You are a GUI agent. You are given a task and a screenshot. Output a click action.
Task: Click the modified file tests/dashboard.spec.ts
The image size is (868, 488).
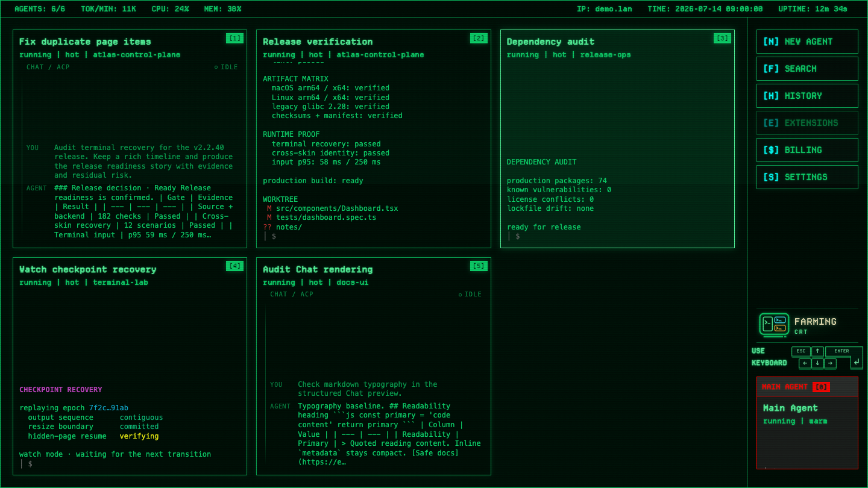326,217
